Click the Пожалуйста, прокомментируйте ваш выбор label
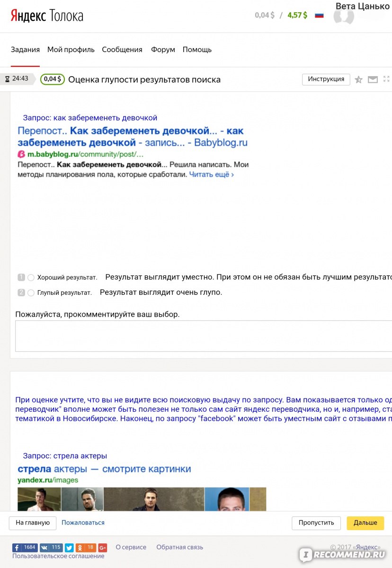 point(98,314)
